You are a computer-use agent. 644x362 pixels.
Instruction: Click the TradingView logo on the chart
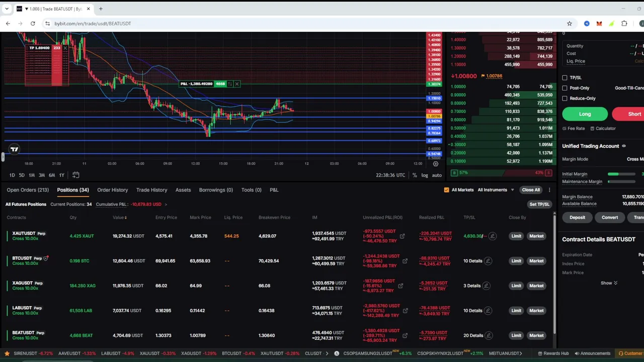point(14,149)
